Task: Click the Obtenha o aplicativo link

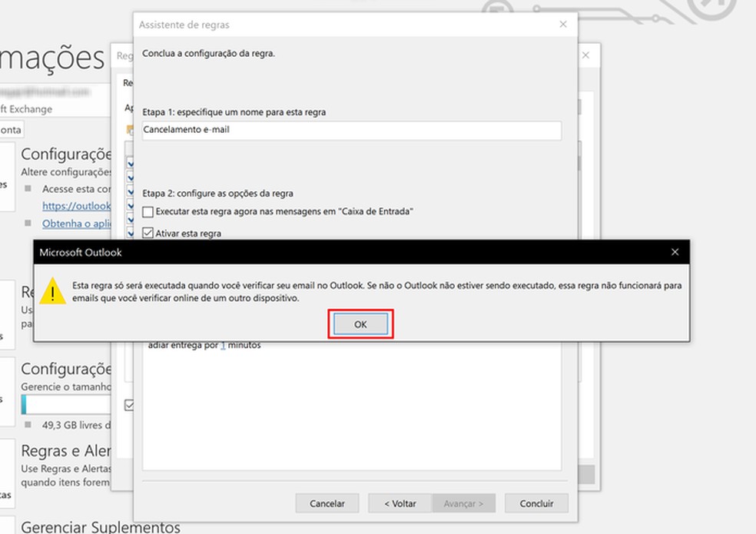Action: [x=78, y=224]
